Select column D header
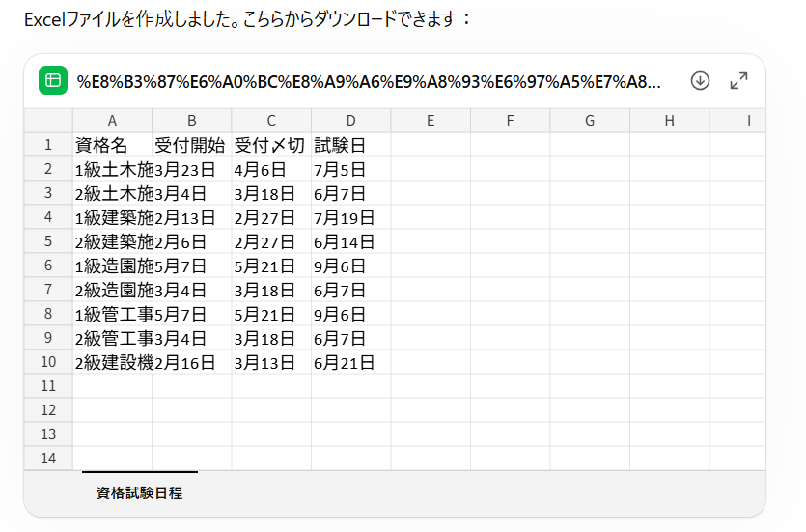The width and height of the screenshot is (806, 532). point(350,121)
